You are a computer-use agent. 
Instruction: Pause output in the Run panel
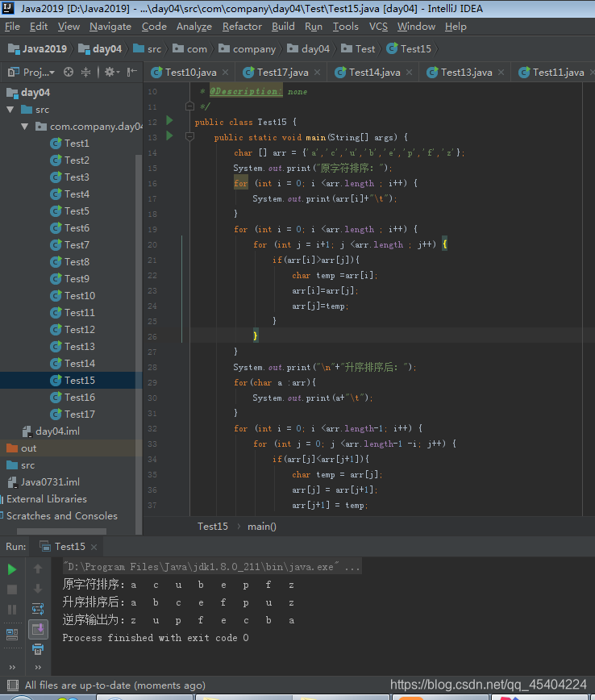[12, 610]
